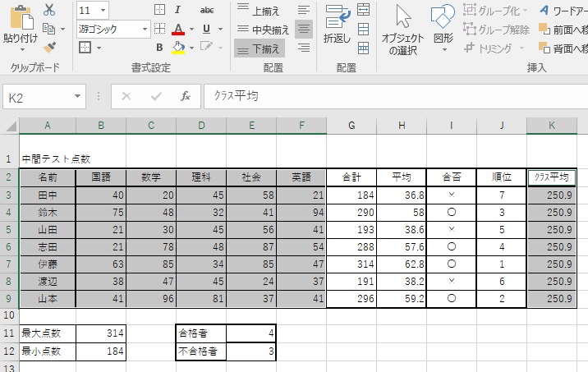The width and height of the screenshot is (588, 372).
Task: Select 中央揃え middle alignment
Action: (263, 30)
